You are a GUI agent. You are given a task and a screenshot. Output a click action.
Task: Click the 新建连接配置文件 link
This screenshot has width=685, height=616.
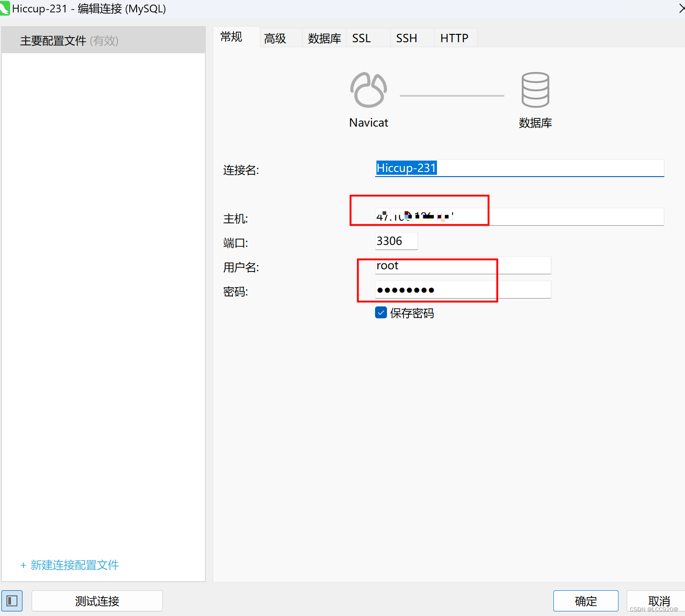point(69,565)
